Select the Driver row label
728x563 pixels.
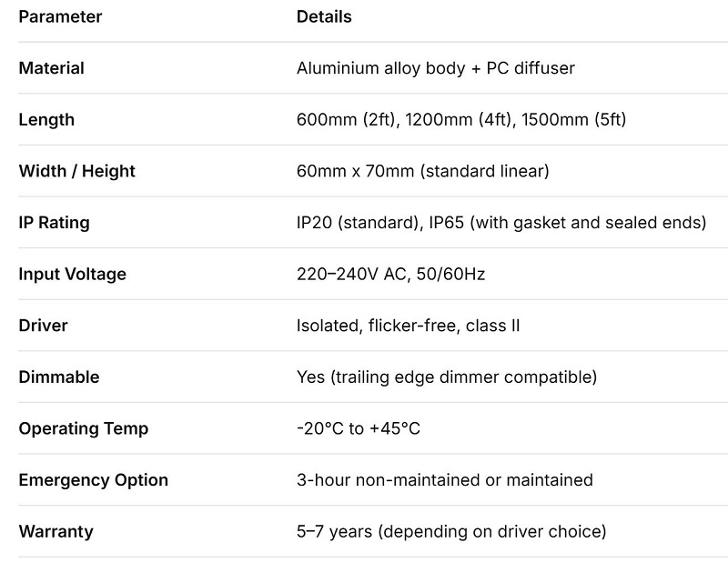[43, 326]
